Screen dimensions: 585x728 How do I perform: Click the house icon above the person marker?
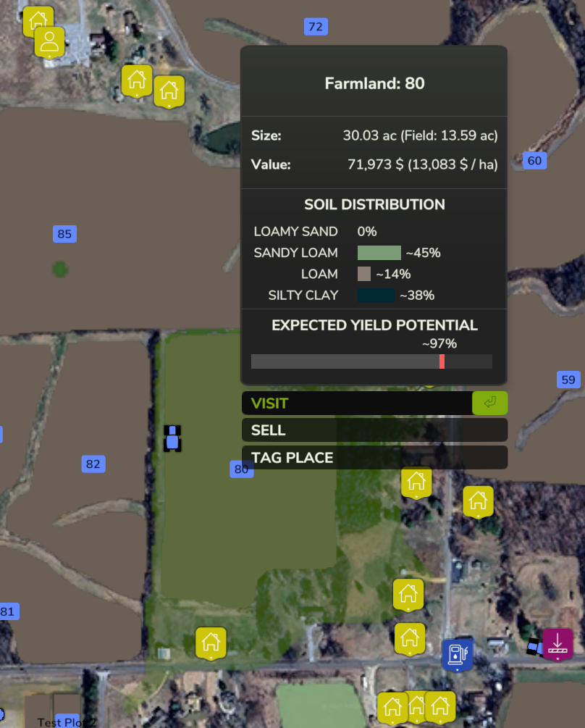[38, 20]
